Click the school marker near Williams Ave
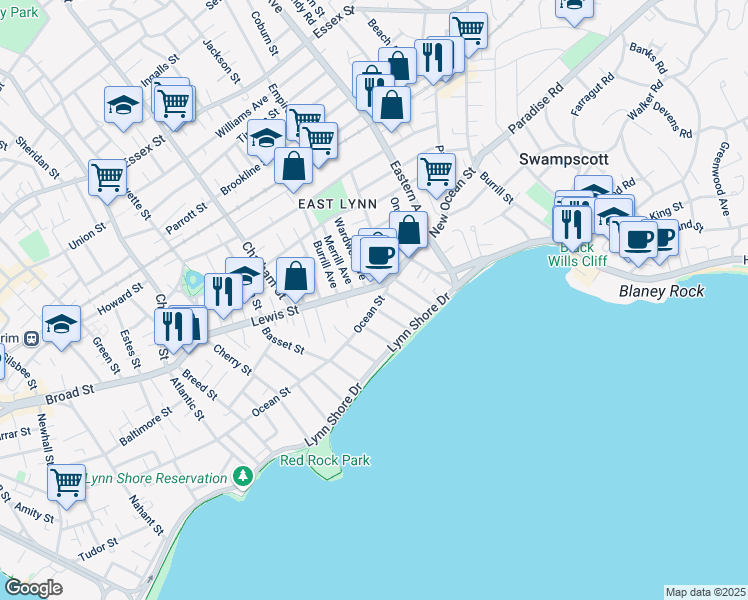748x600 pixels. coord(266,138)
